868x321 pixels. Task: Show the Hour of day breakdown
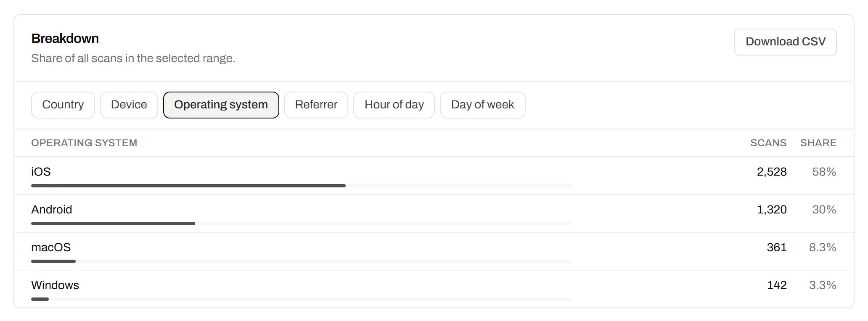(x=394, y=105)
